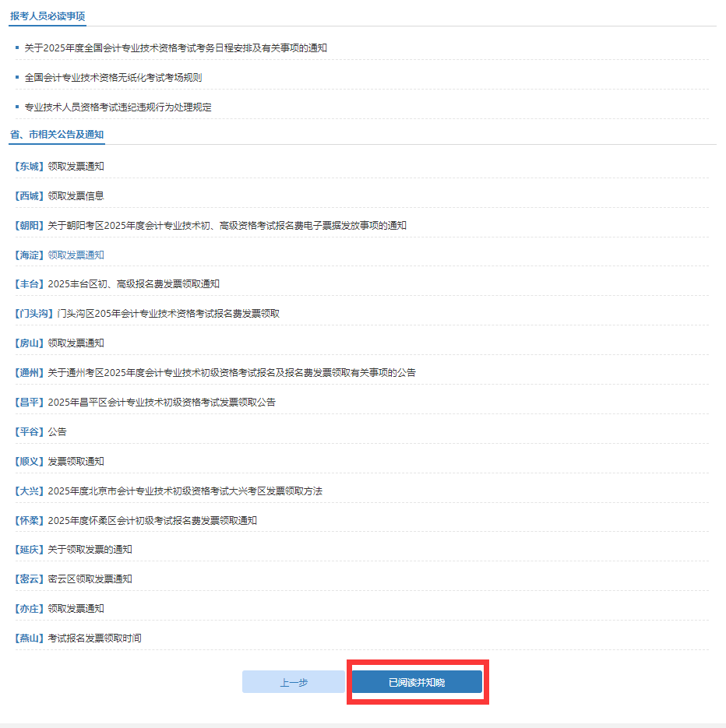Open the 考试违纪违规行为处理规定 link
This screenshot has height=728, width=726.
(118, 107)
